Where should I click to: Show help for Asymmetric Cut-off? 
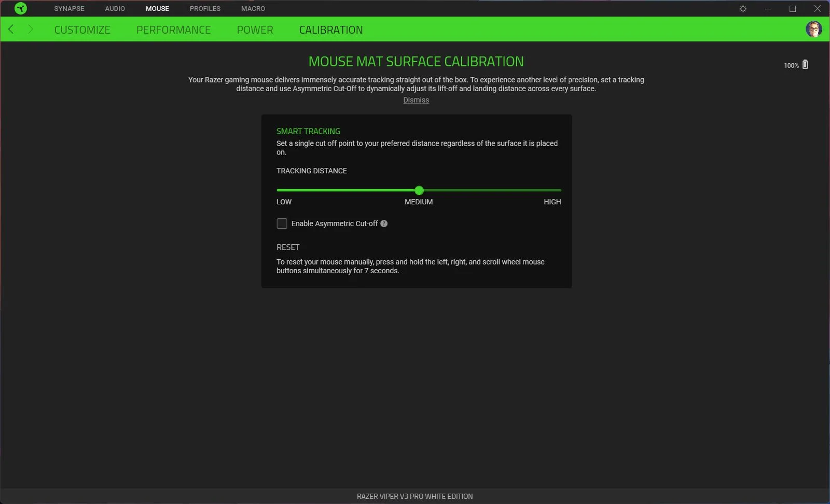pyautogui.click(x=384, y=223)
